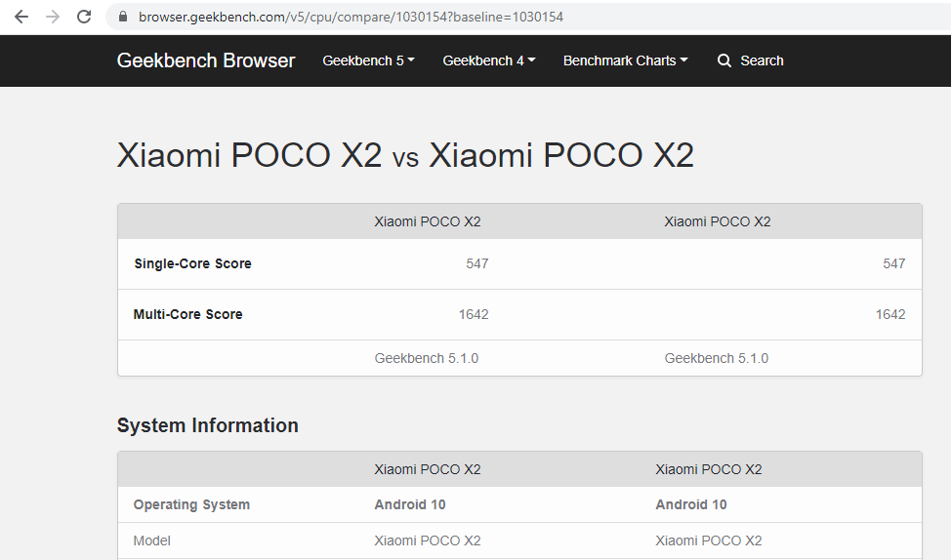Click the left column Geekbench 5.1.0 text
The width and height of the screenshot is (952, 560).
coord(426,358)
